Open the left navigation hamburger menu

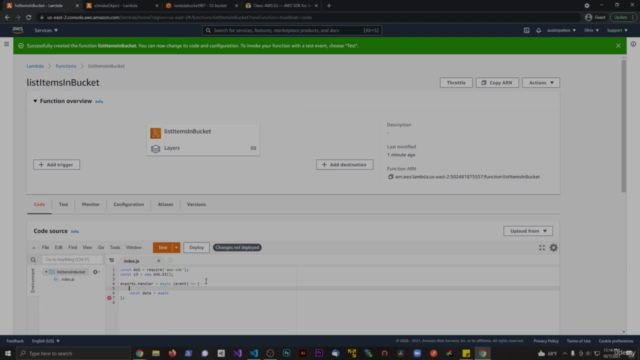point(7,44)
